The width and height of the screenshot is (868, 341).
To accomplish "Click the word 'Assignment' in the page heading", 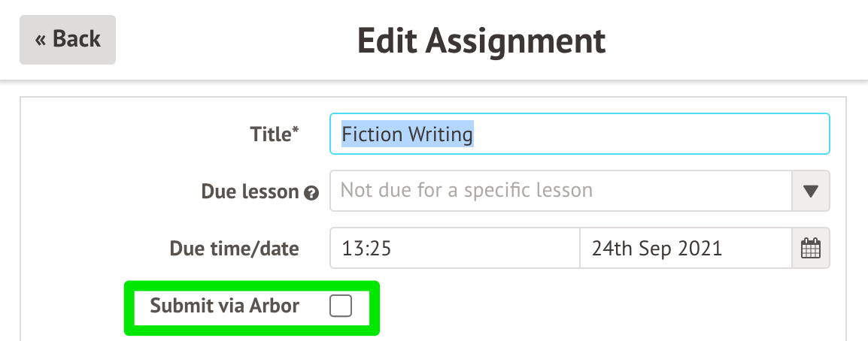I will pyautogui.click(x=528, y=41).
